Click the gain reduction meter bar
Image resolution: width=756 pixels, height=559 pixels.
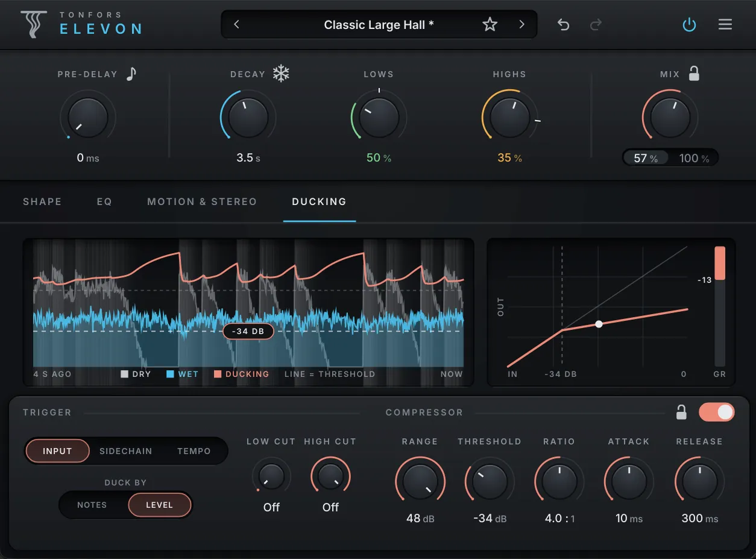(x=720, y=306)
